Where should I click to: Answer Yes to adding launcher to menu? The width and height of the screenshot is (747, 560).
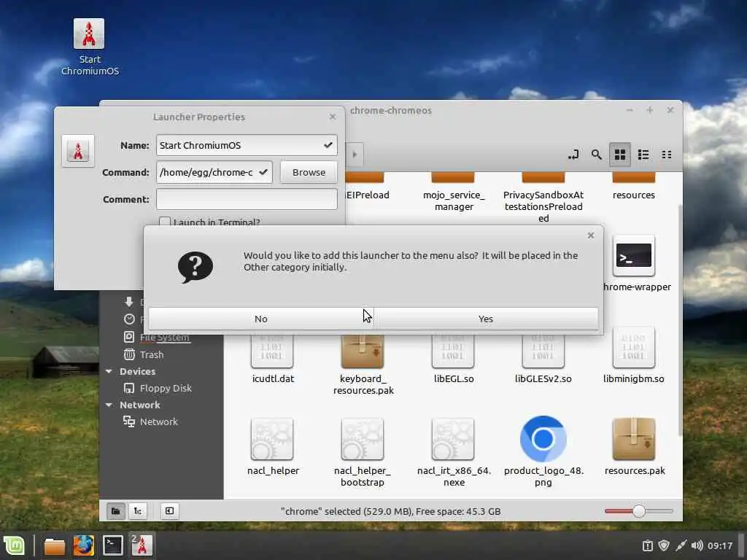coord(486,319)
